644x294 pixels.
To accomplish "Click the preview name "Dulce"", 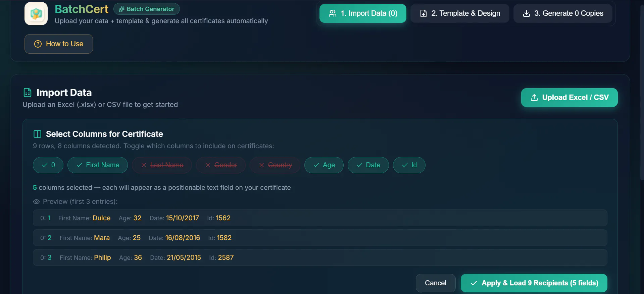I will click(101, 218).
